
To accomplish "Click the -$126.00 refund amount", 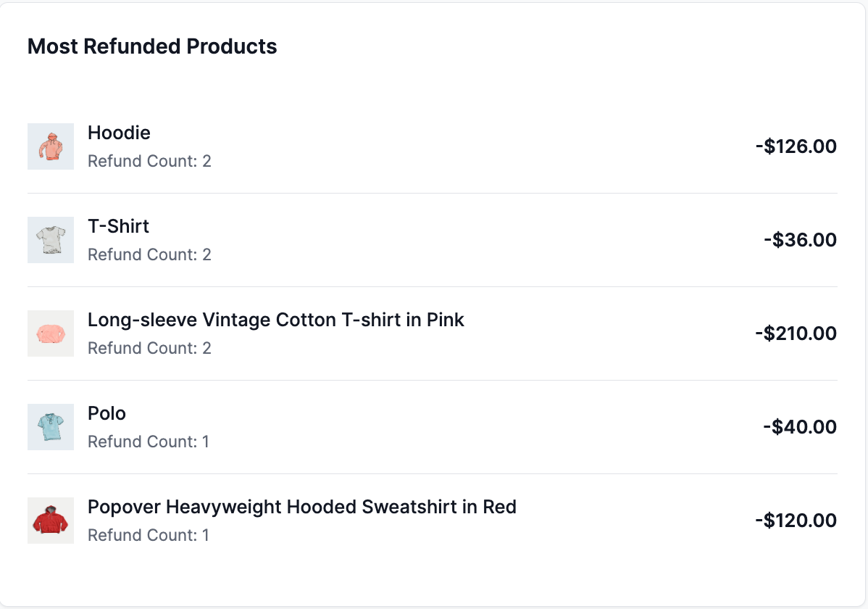I will click(796, 146).
